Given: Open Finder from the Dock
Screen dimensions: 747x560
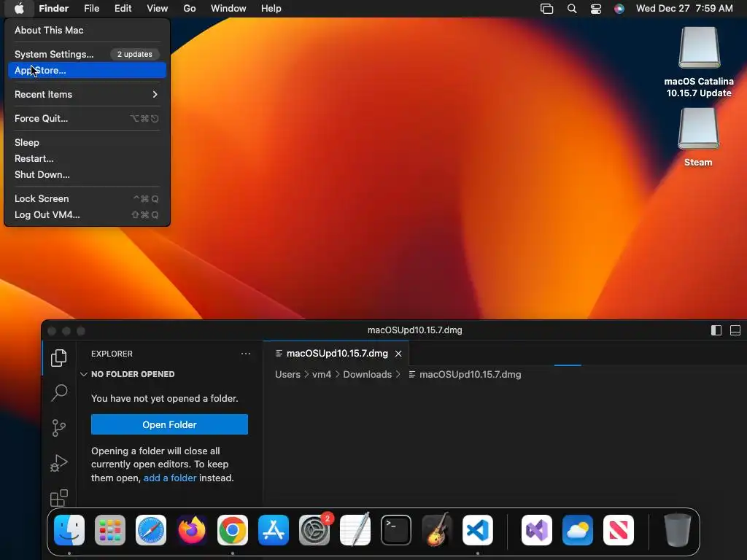Looking at the screenshot, I should [x=69, y=530].
